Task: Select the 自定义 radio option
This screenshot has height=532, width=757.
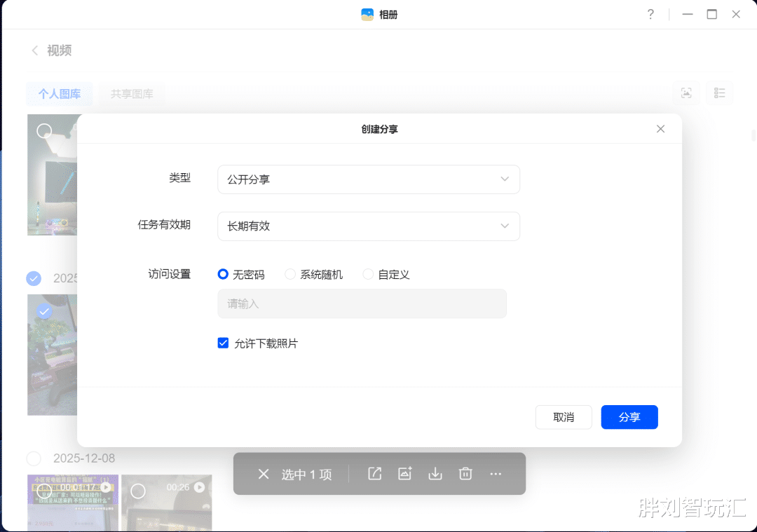Action: (368, 274)
